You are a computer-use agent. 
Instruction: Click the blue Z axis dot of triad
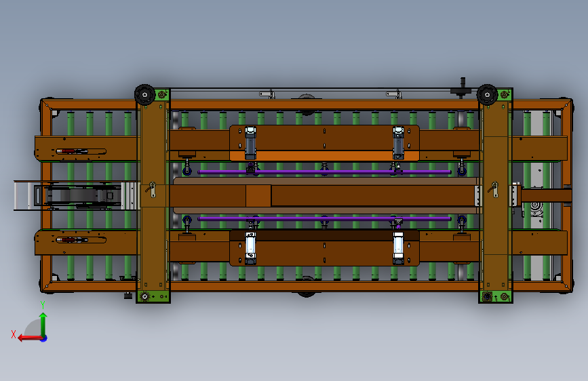click(x=44, y=338)
